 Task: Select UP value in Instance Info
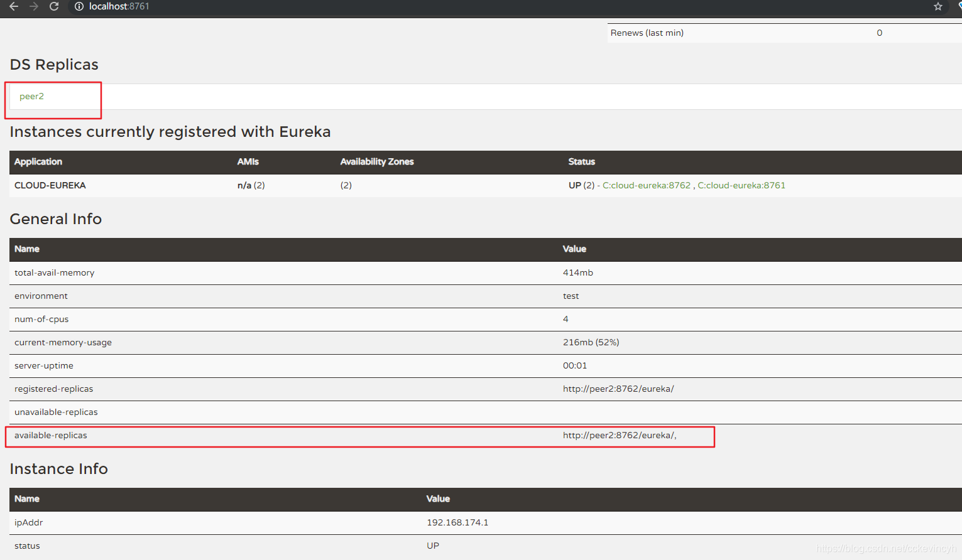(433, 546)
